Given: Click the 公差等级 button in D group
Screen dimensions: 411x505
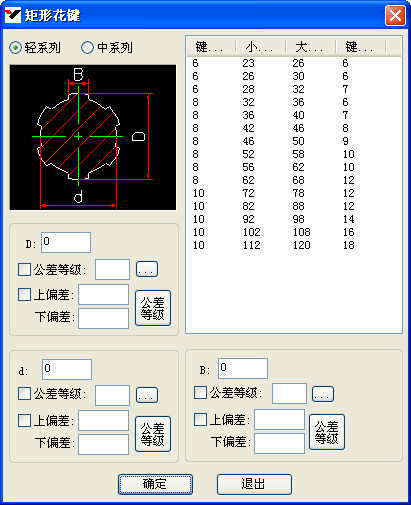Looking at the screenshot, I should point(153,308).
